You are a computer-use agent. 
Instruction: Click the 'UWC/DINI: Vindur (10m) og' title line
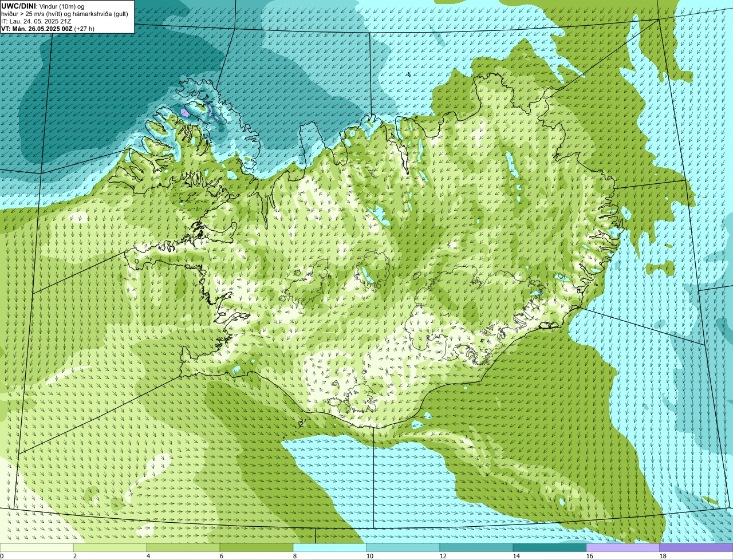pyautogui.click(x=43, y=6)
